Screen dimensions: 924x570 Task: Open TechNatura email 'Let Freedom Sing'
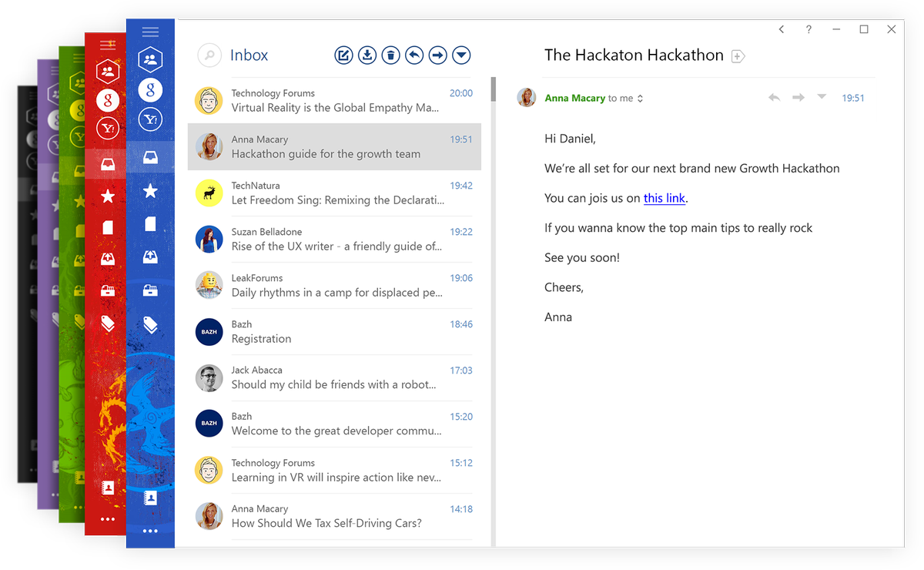(334, 193)
